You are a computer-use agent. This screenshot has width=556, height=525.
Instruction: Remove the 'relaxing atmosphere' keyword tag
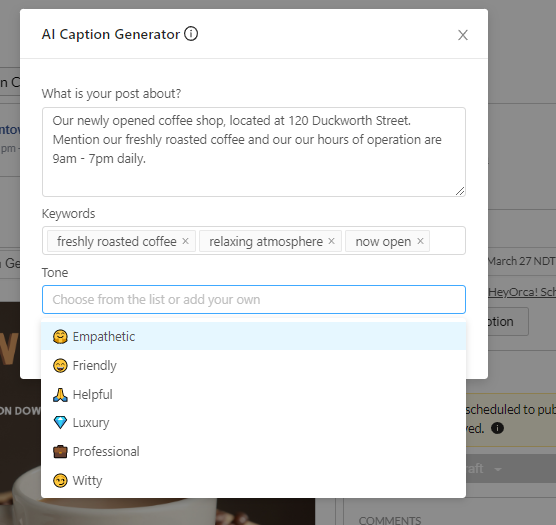pos(332,241)
